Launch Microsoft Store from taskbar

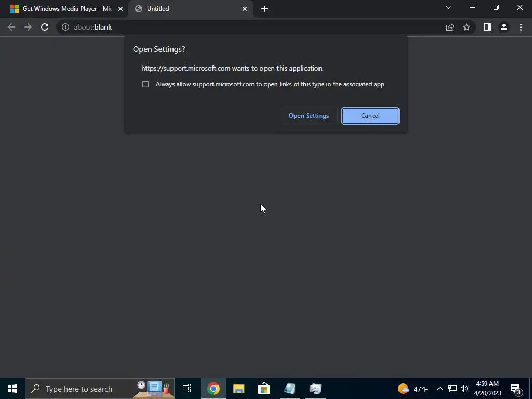[x=264, y=389]
